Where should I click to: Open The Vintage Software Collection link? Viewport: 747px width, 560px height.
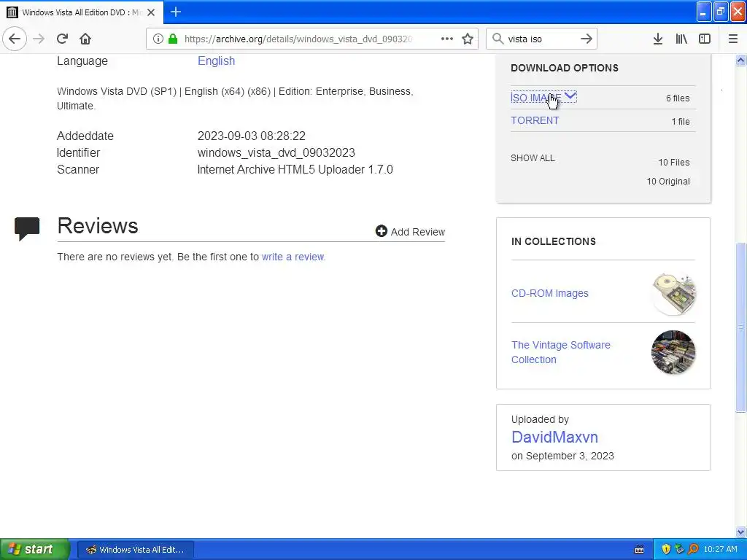[x=561, y=352]
